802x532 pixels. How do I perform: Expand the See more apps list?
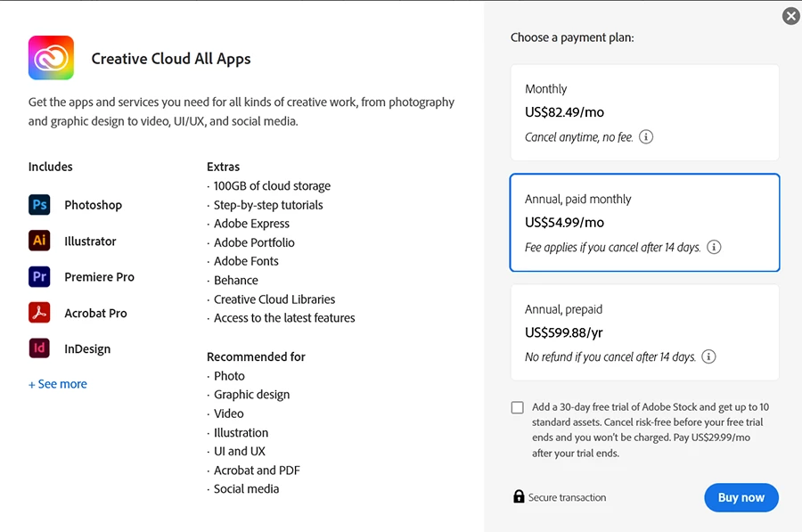[x=58, y=384]
